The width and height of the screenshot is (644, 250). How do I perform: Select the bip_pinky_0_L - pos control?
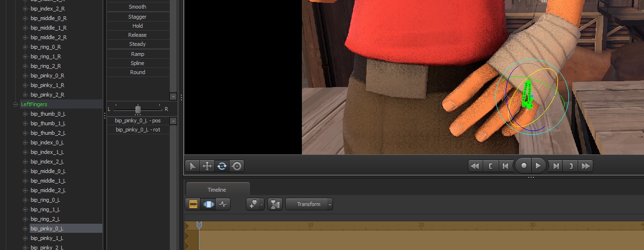(138, 120)
